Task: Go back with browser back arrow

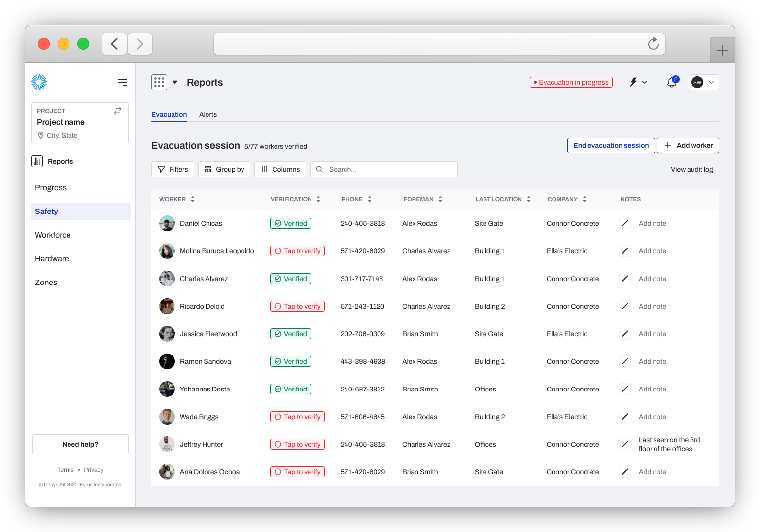Action: click(114, 44)
